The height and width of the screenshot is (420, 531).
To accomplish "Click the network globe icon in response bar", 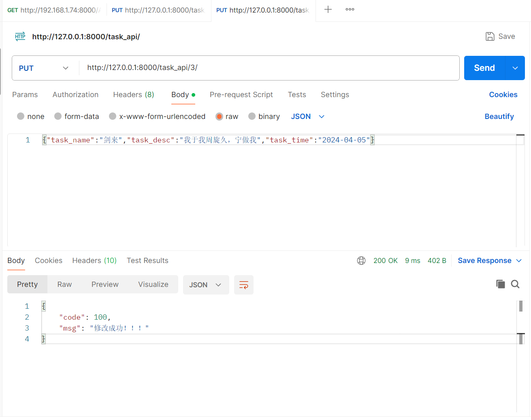I will [361, 261].
